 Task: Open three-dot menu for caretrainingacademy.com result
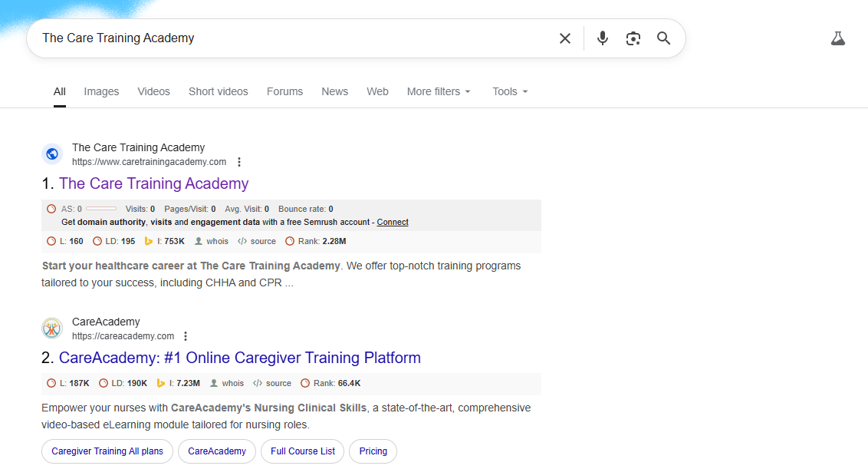click(239, 162)
